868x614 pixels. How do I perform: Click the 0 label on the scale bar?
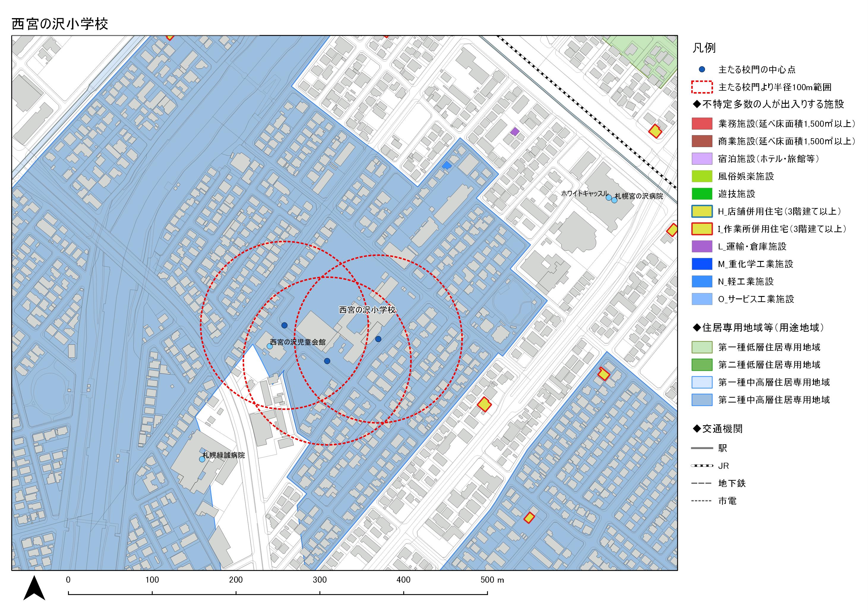point(68,580)
